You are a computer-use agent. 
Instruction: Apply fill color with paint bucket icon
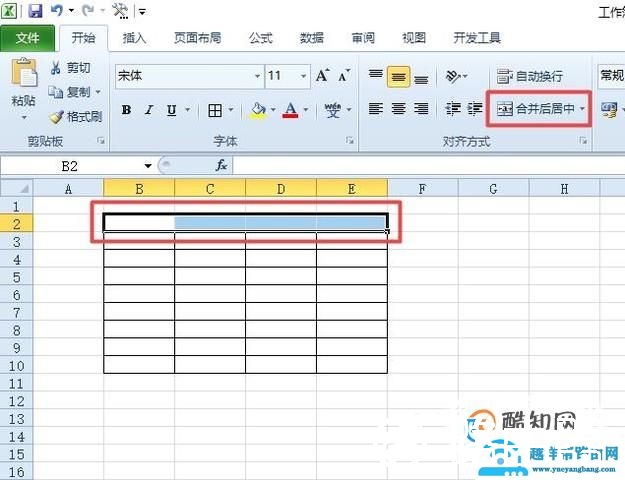pyautogui.click(x=258, y=110)
